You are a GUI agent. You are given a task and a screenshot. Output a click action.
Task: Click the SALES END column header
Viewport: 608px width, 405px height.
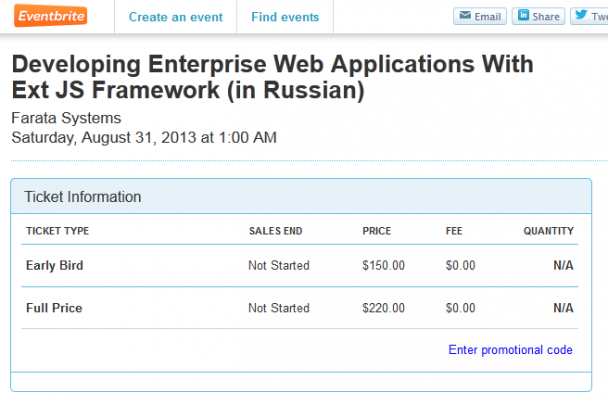tap(275, 231)
